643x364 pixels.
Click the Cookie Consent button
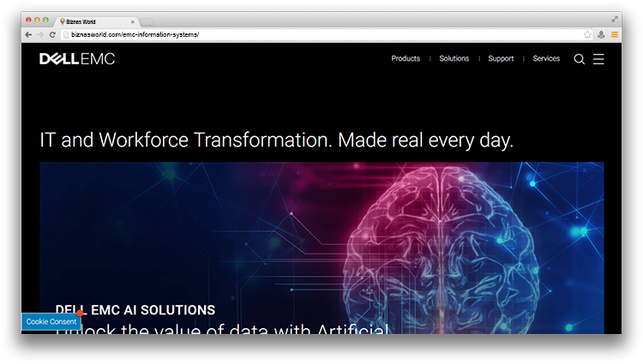point(51,322)
